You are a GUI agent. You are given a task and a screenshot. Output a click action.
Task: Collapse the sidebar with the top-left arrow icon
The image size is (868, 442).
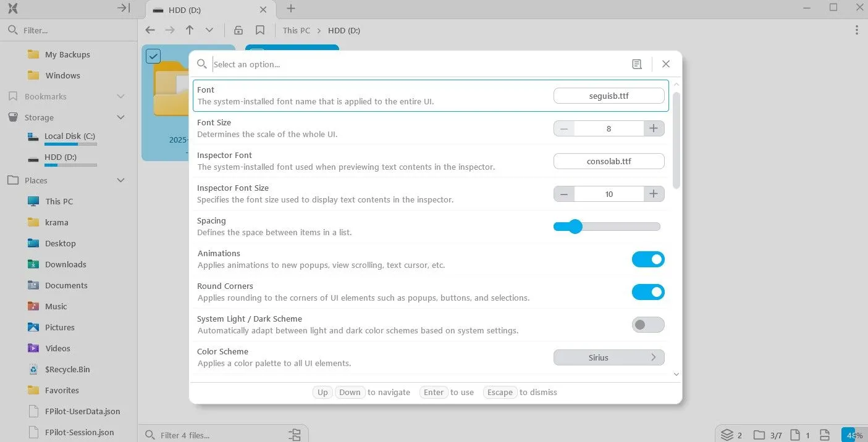tap(124, 8)
